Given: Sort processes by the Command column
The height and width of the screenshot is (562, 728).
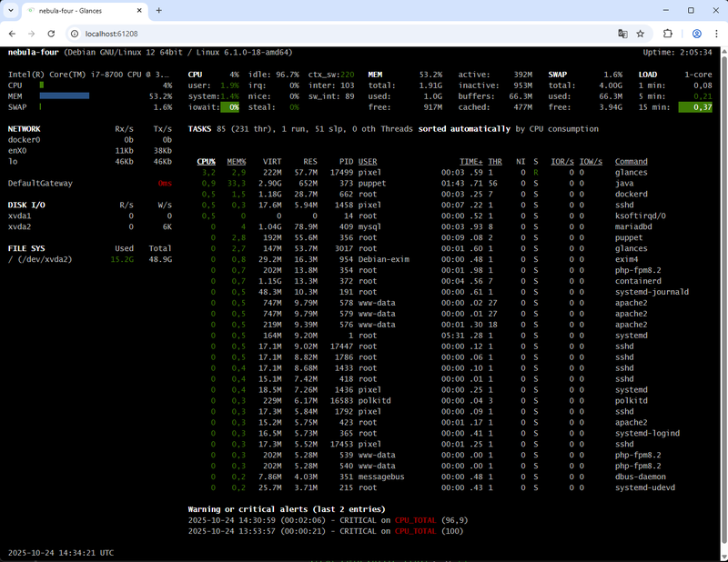Looking at the screenshot, I should click(x=631, y=161).
